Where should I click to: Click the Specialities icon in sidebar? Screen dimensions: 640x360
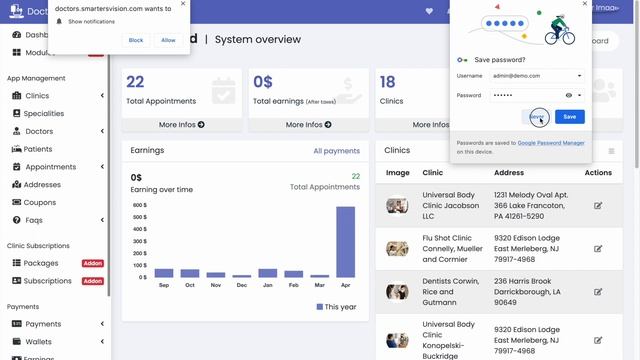tap(16, 113)
